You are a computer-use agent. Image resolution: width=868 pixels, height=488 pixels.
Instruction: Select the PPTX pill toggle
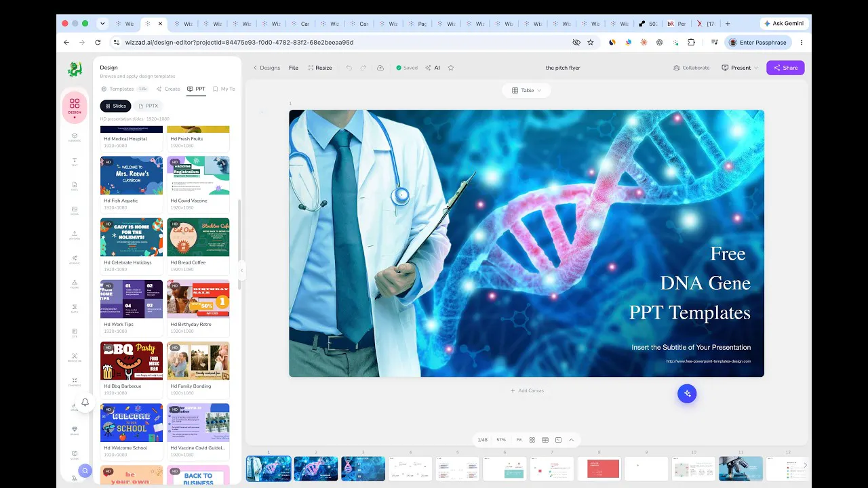149,106
